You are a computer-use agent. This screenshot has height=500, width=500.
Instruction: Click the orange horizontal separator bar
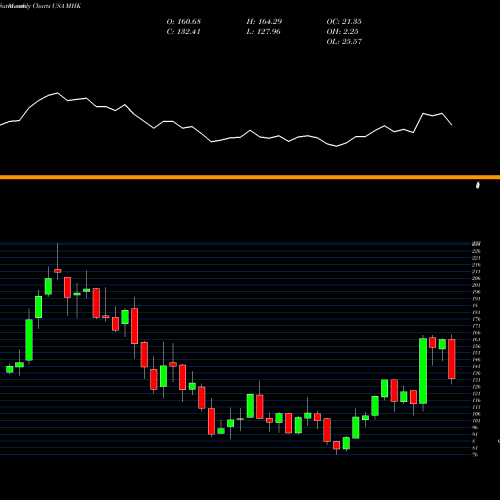250,177
